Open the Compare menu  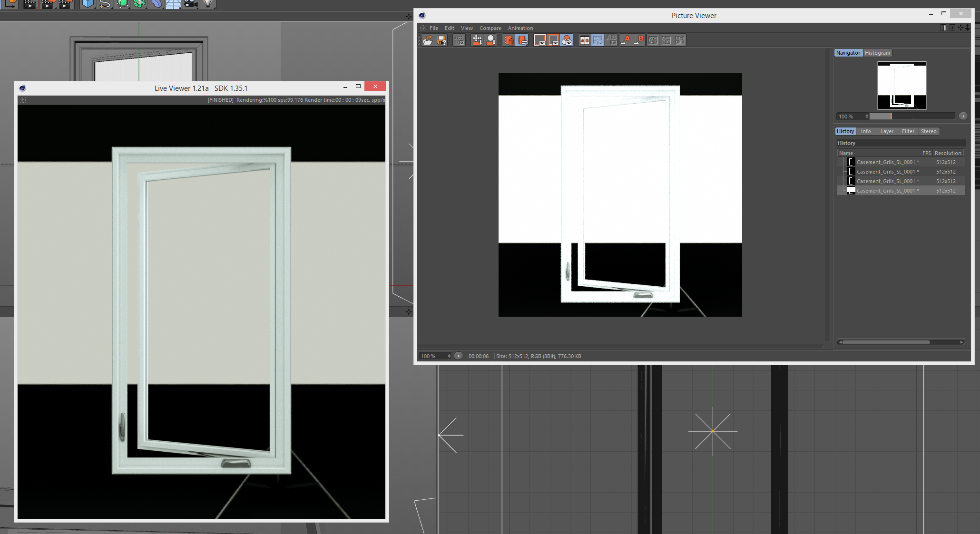point(490,28)
